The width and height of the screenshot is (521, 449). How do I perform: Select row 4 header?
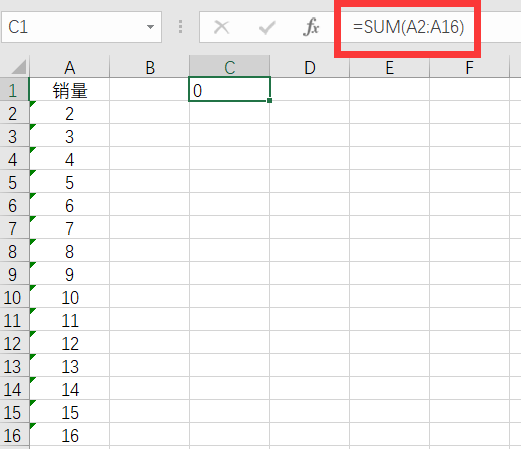click(14, 158)
